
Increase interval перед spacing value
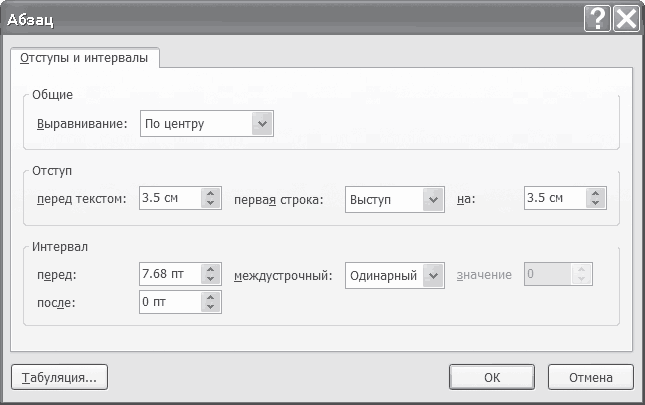211,270
